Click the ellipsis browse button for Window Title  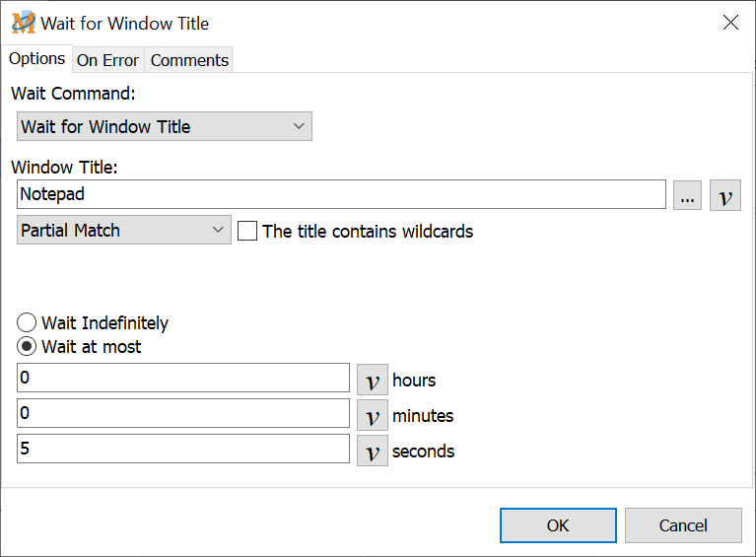(x=687, y=195)
